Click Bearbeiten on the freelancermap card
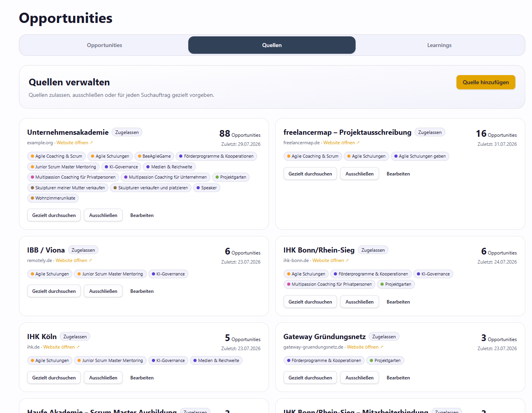Image resolution: width=532 pixels, height=413 pixels. pos(398,174)
